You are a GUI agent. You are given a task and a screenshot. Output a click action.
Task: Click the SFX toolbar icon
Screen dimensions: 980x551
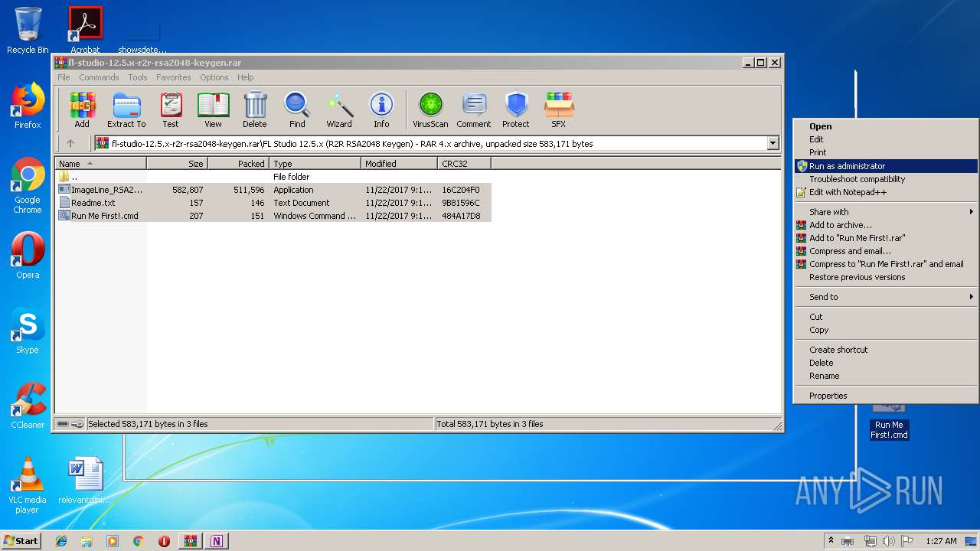tap(559, 110)
